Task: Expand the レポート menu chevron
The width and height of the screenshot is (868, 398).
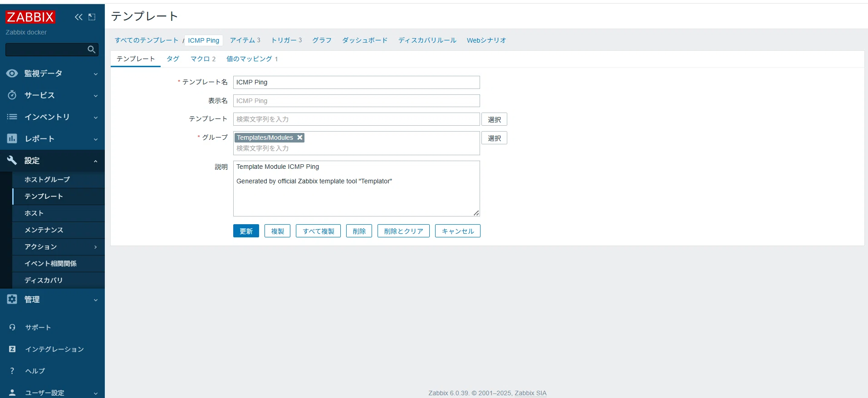Action: pos(96,139)
